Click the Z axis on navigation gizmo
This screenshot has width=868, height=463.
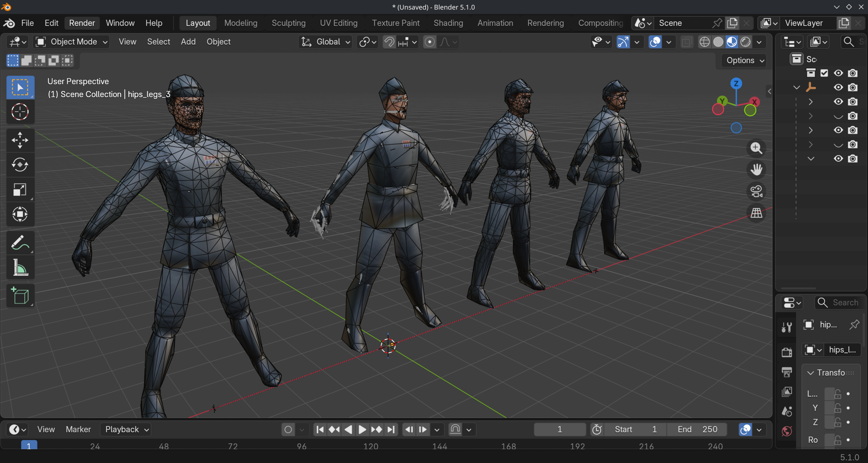click(736, 83)
